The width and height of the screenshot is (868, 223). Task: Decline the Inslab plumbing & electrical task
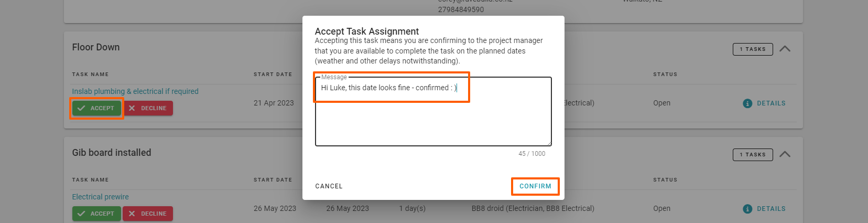click(x=148, y=108)
